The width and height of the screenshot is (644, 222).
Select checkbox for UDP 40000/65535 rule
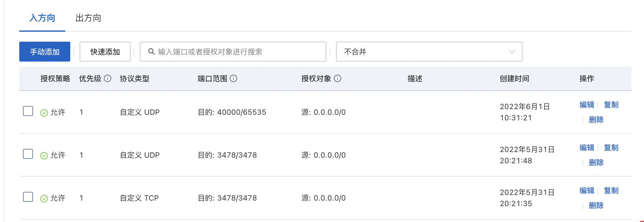click(28, 111)
